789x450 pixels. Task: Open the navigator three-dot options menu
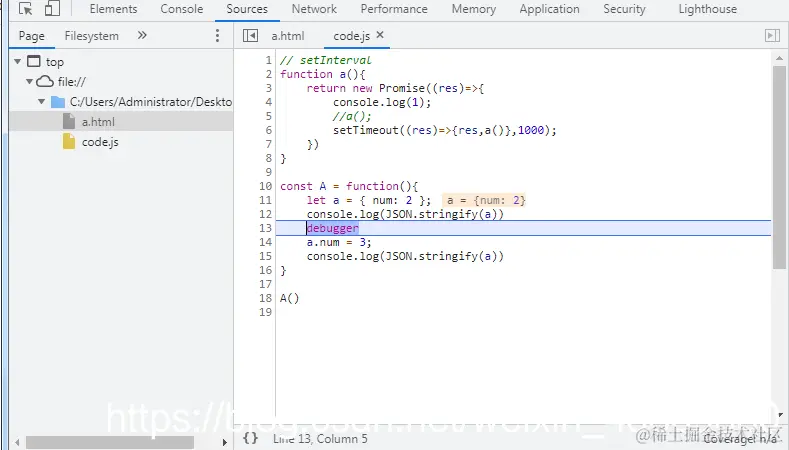coord(217,35)
